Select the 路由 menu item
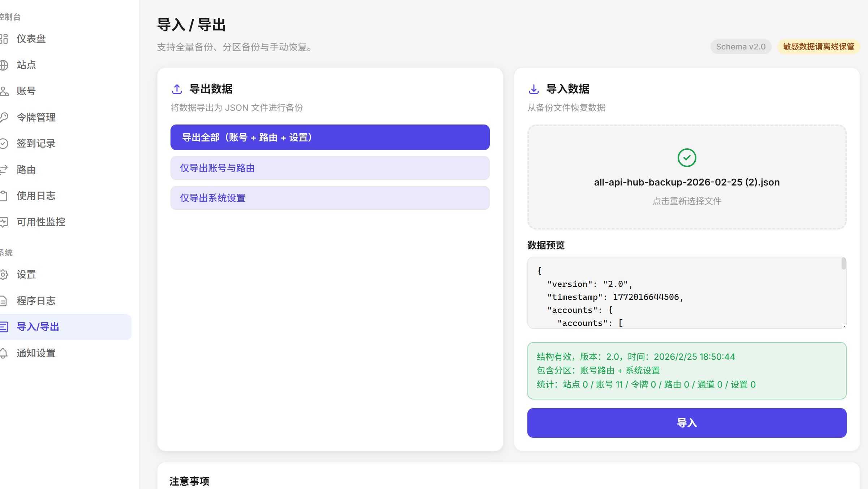Screen dimensions: 868x489 click(x=65, y=170)
